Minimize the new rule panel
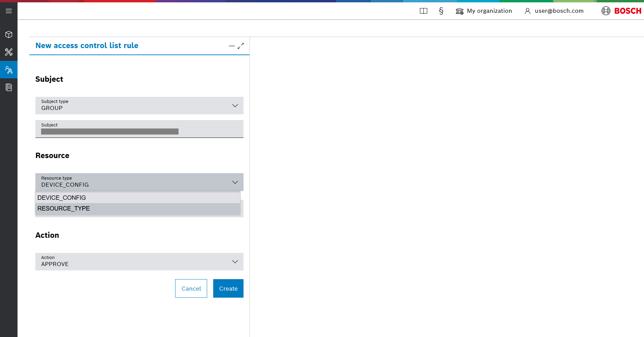This screenshot has width=644, height=337. 231,46
